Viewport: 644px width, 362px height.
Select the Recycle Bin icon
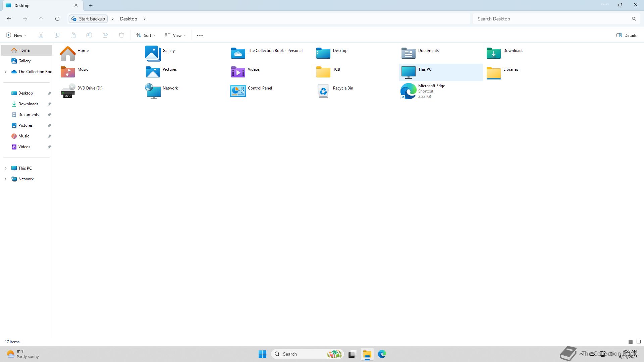(323, 91)
